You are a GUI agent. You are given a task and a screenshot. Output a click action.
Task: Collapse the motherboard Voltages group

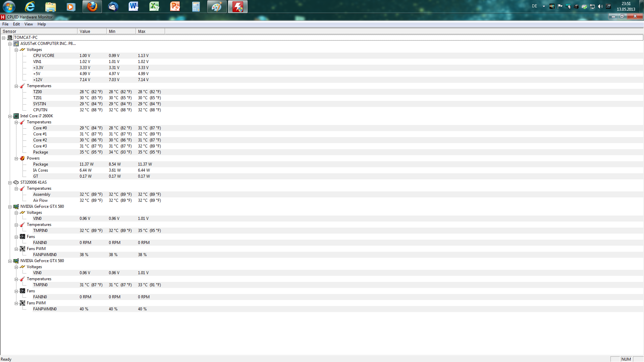point(16,50)
